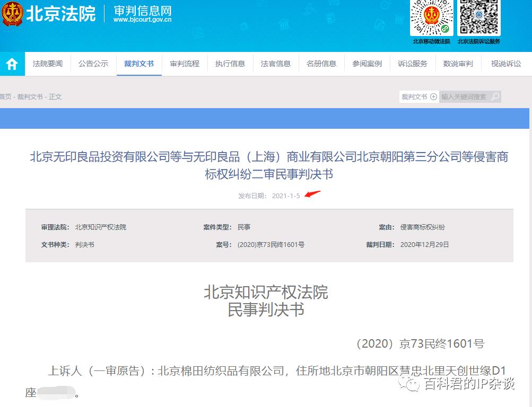
Task: Visit the 参阅案例 section
Action: pos(367,64)
